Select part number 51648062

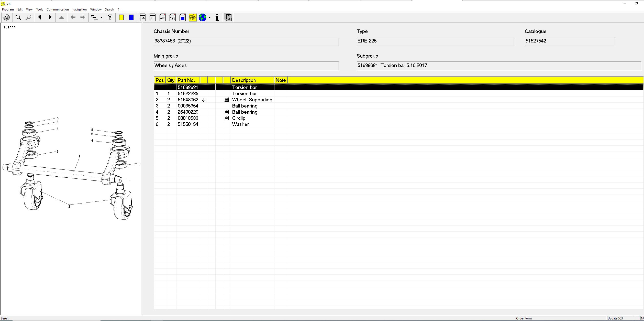[x=188, y=100]
